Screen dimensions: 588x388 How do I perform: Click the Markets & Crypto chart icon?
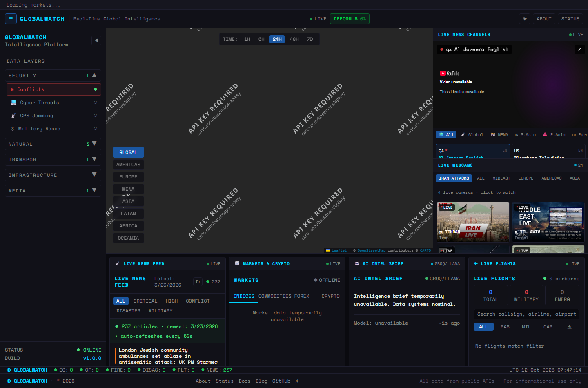pos(237,264)
